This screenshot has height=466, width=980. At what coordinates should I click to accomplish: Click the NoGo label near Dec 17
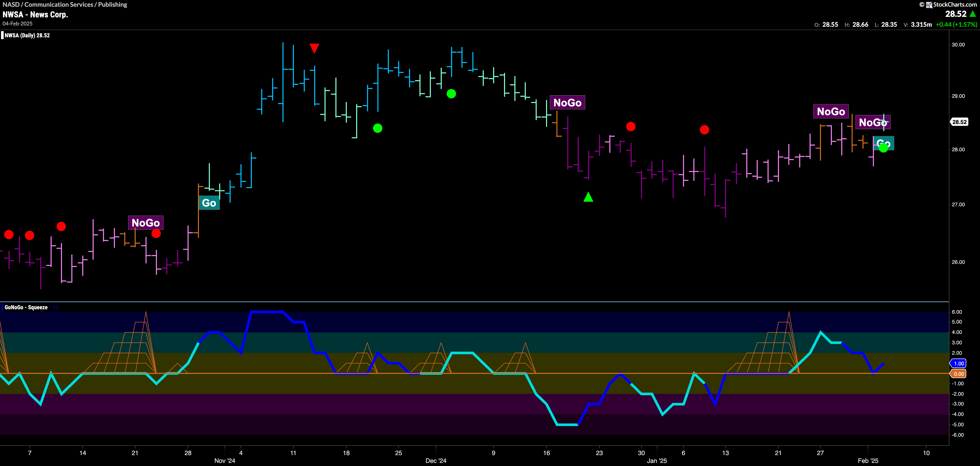(567, 103)
